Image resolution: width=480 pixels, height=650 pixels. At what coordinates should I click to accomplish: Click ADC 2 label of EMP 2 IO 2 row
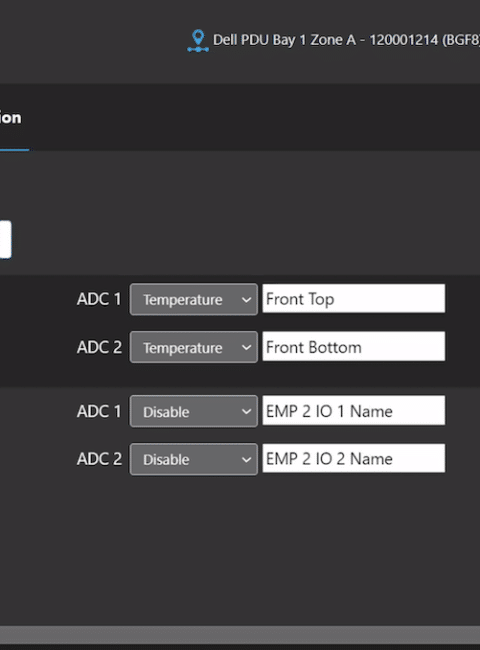(99, 459)
